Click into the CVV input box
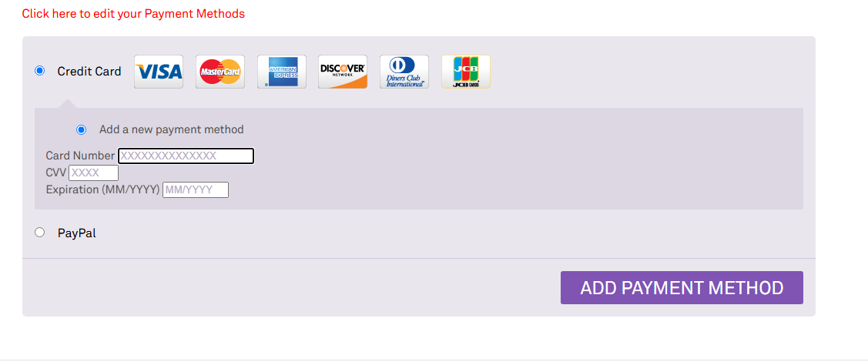 point(93,173)
